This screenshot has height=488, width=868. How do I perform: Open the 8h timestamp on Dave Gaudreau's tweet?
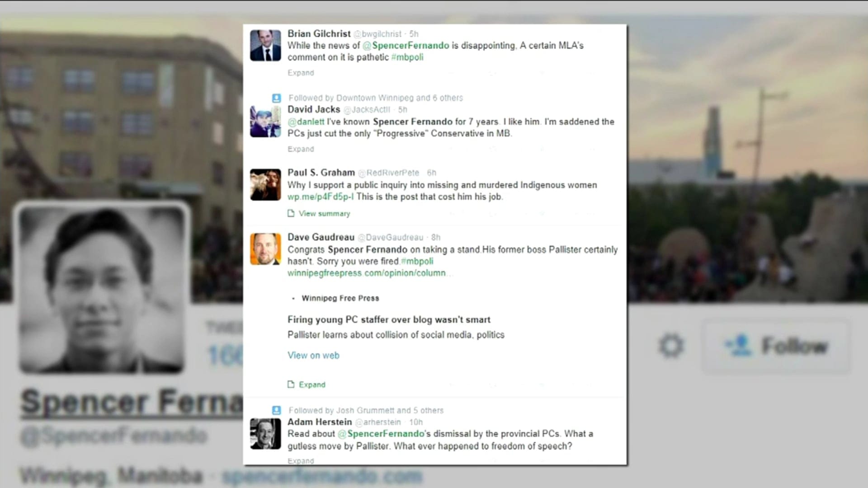point(436,238)
